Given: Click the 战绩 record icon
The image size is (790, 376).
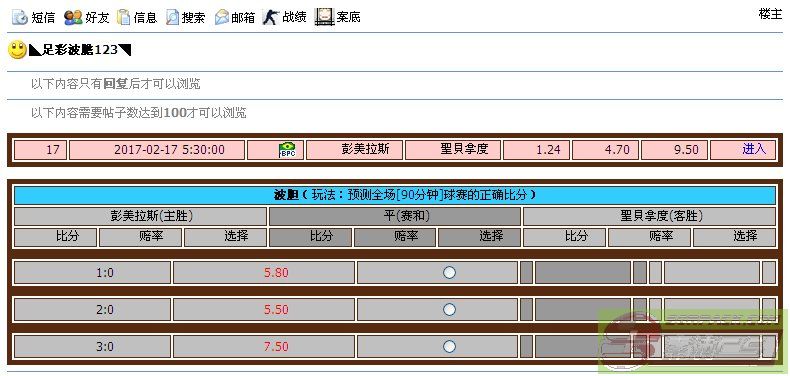Looking at the screenshot, I should pyautogui.click(x=271, y=18).
